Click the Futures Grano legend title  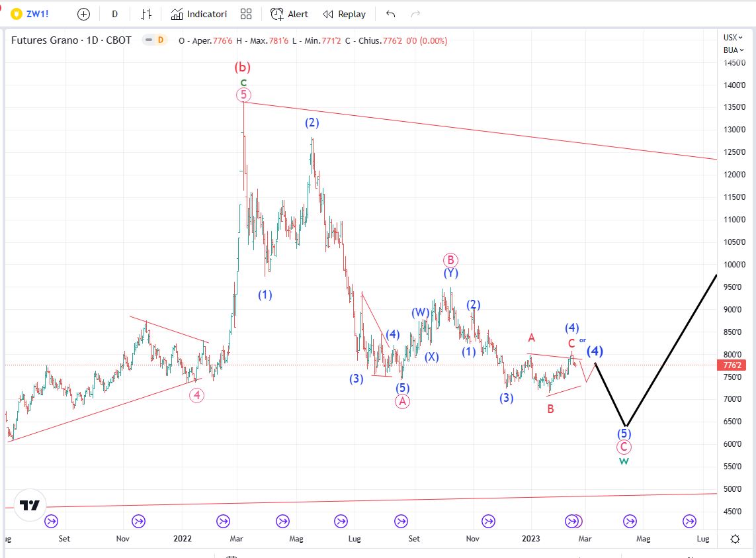(71, 40)
